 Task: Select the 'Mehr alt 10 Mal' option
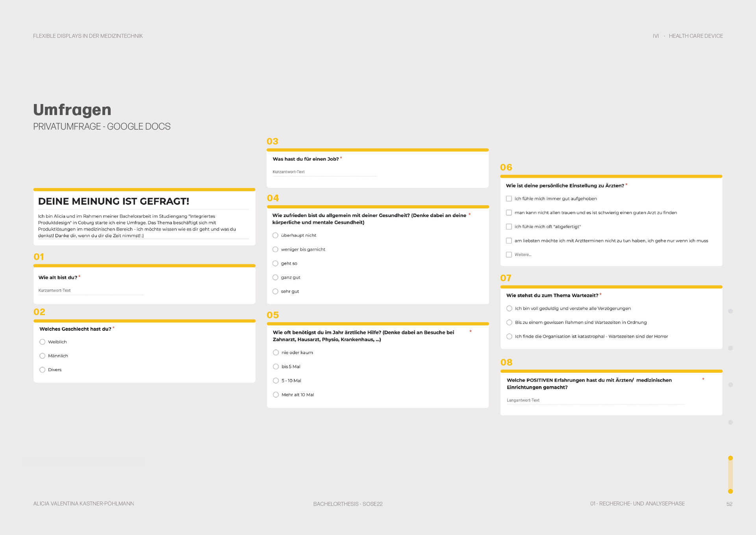click(276, 395)
